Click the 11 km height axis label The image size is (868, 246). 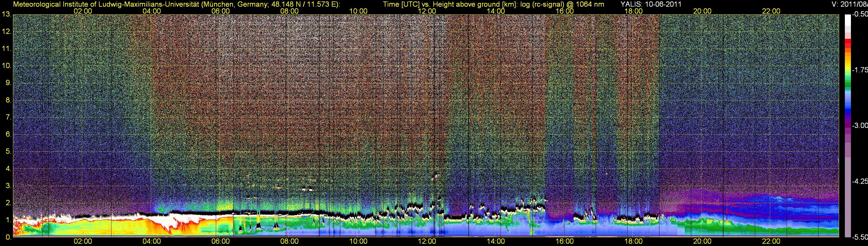[6, 49]
